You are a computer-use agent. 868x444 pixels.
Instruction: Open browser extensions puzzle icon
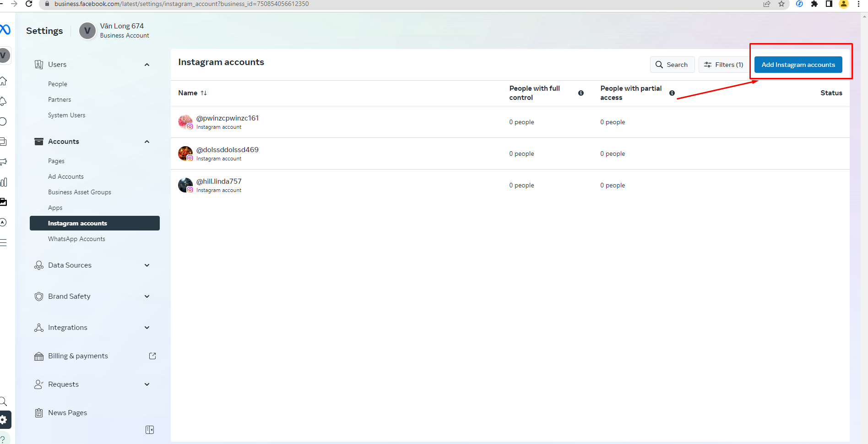[814, 4]
